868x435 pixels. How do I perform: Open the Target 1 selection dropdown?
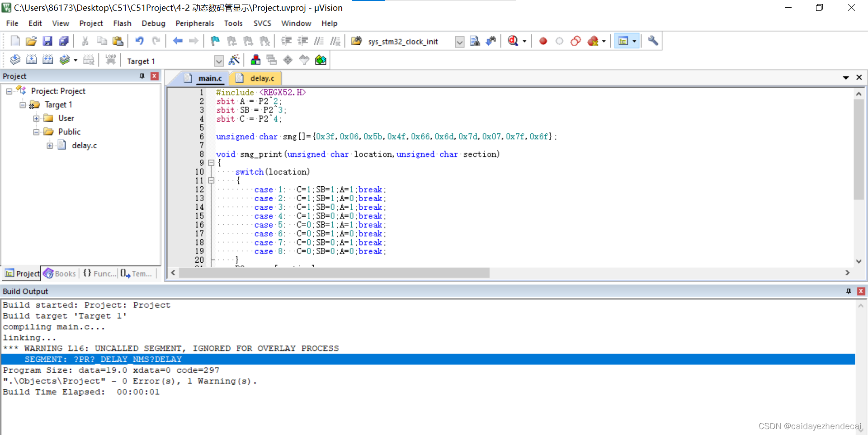tap(218, 60)
